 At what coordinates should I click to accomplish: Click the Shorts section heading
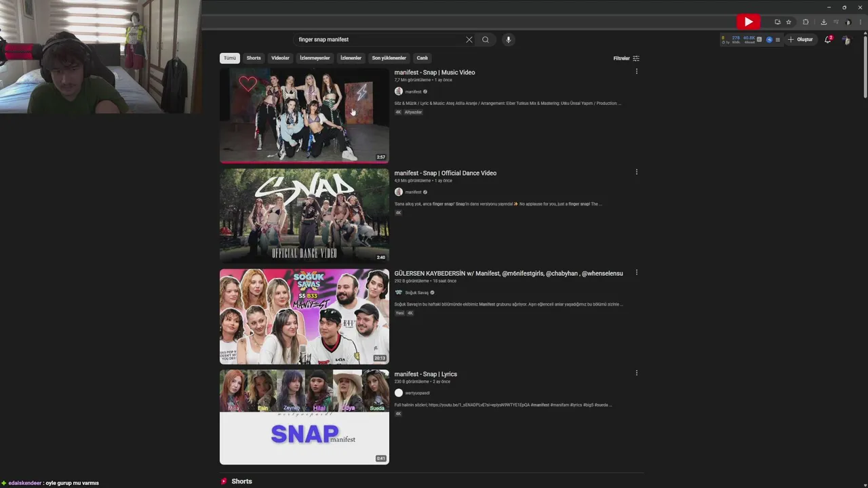[241, 481]
